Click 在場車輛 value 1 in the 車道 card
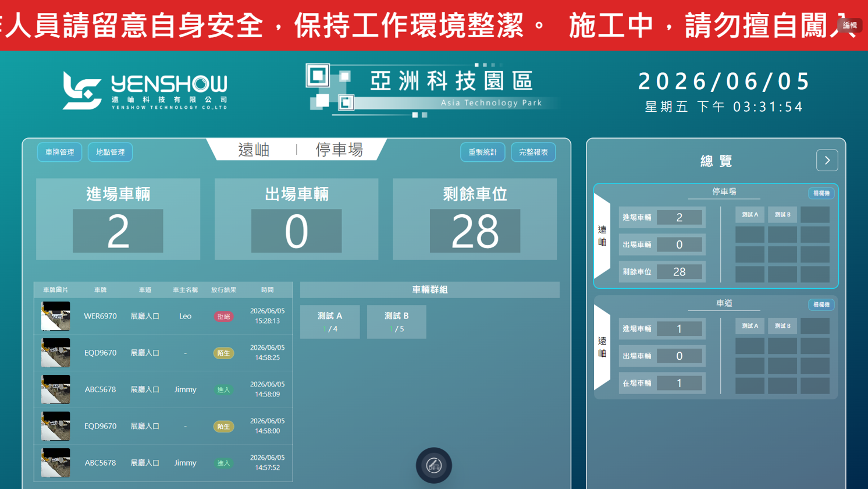868x489 pixels. click(x=679, y=383)
